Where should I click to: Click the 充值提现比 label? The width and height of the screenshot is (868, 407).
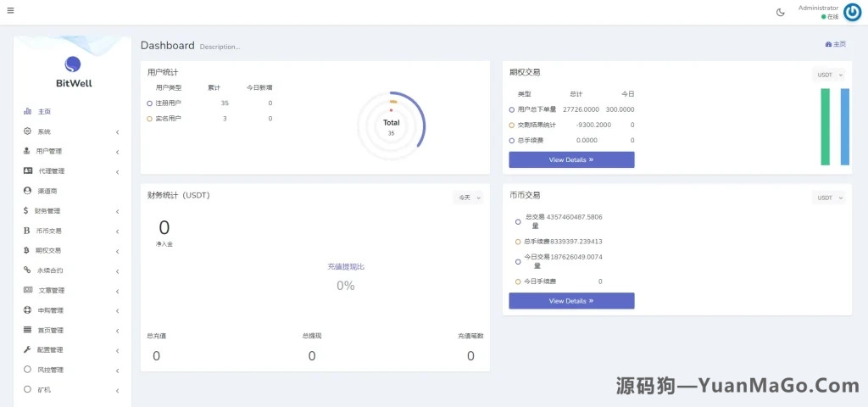[346, 266]
